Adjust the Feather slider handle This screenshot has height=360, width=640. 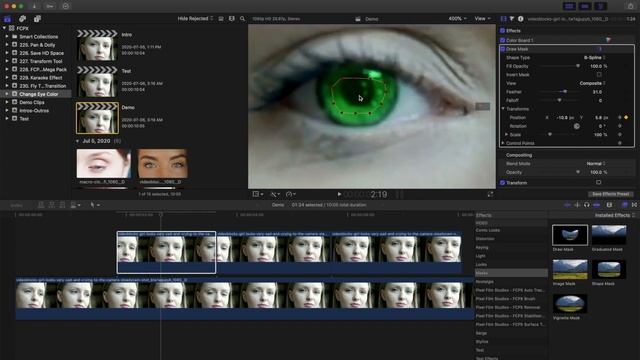(565, 92)
